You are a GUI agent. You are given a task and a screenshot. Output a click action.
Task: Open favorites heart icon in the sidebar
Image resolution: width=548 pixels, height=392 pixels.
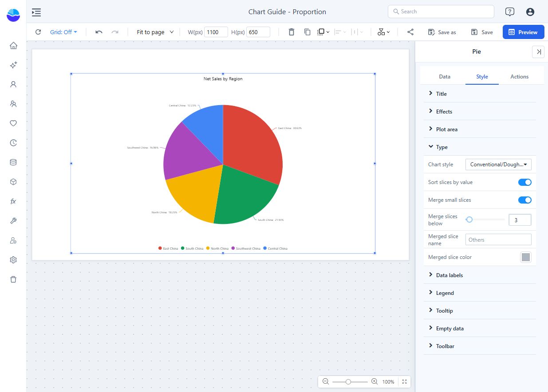click(13, 123)
